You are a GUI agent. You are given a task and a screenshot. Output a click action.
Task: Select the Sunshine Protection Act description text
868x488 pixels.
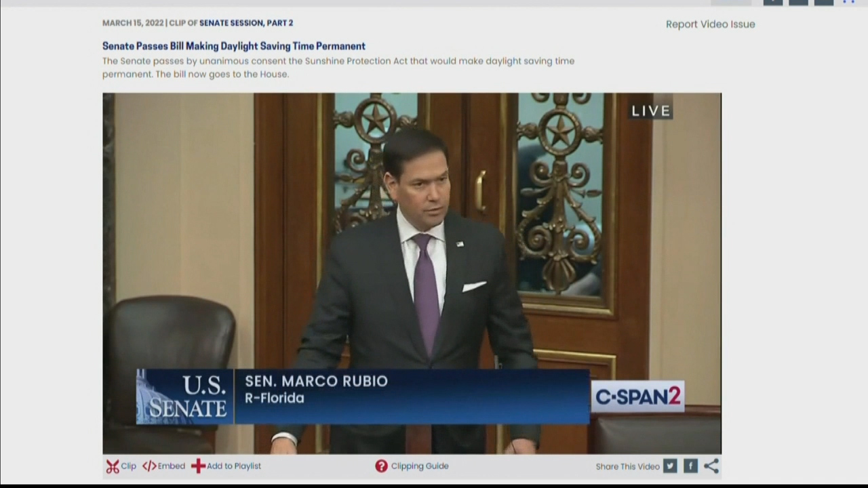(338, 67)
